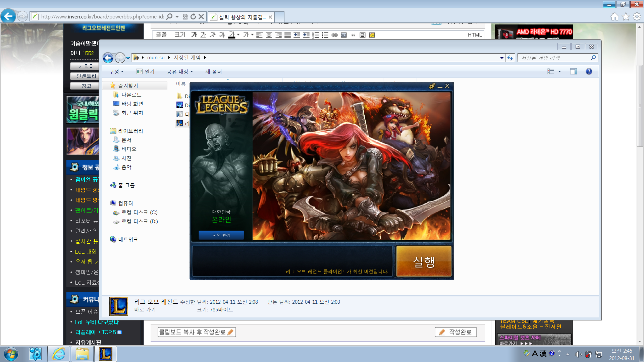This screenshot has width=644, height=362.
Task: Open League of Legends launcher settings icon
Action: (x=432, y=86)
